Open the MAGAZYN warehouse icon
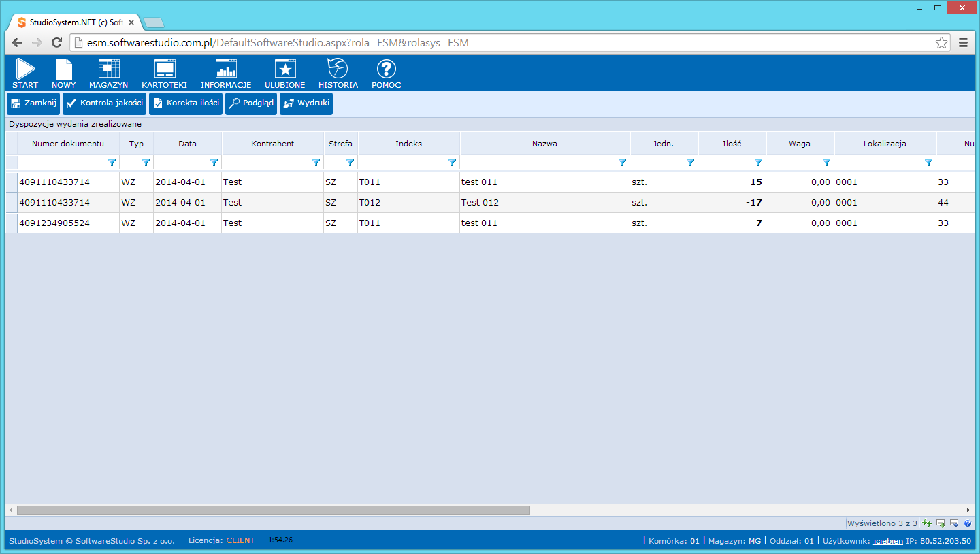The height and width of the screenshot is (554, 980). click(x=108, y=74)
